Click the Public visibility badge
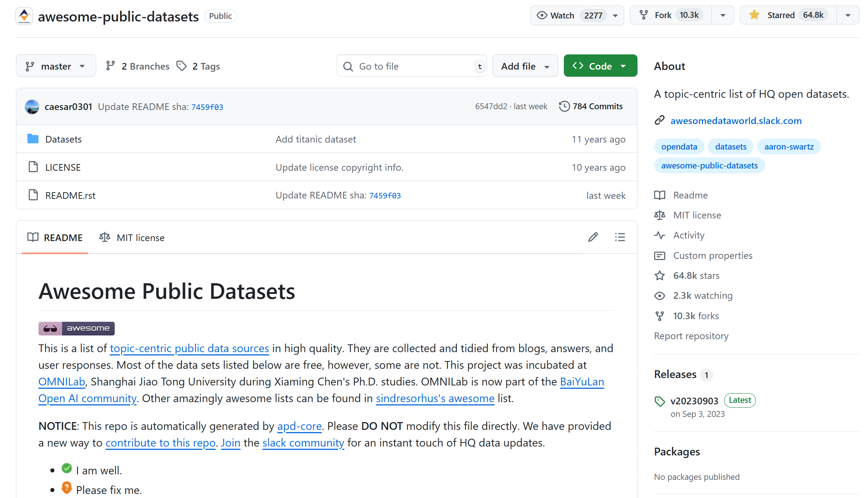 220,16
